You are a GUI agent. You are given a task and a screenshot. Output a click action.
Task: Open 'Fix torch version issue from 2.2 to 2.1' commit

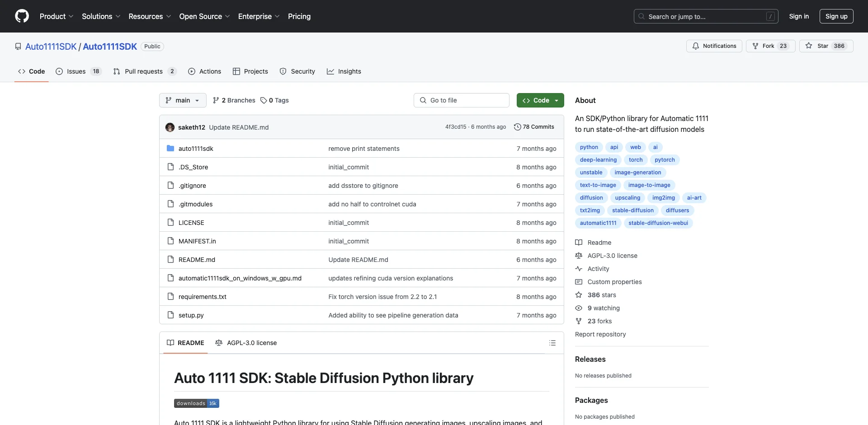[382, 297]
